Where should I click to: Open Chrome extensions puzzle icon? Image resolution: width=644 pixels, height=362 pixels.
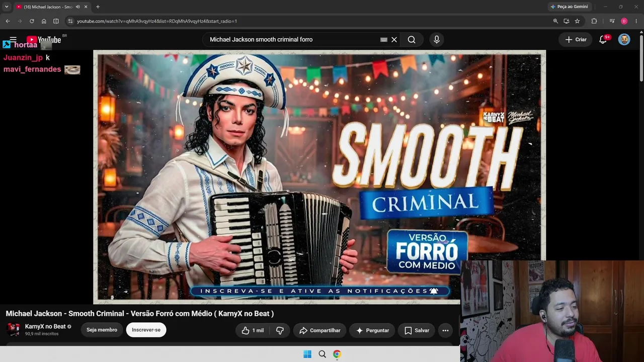pos(594,21)
